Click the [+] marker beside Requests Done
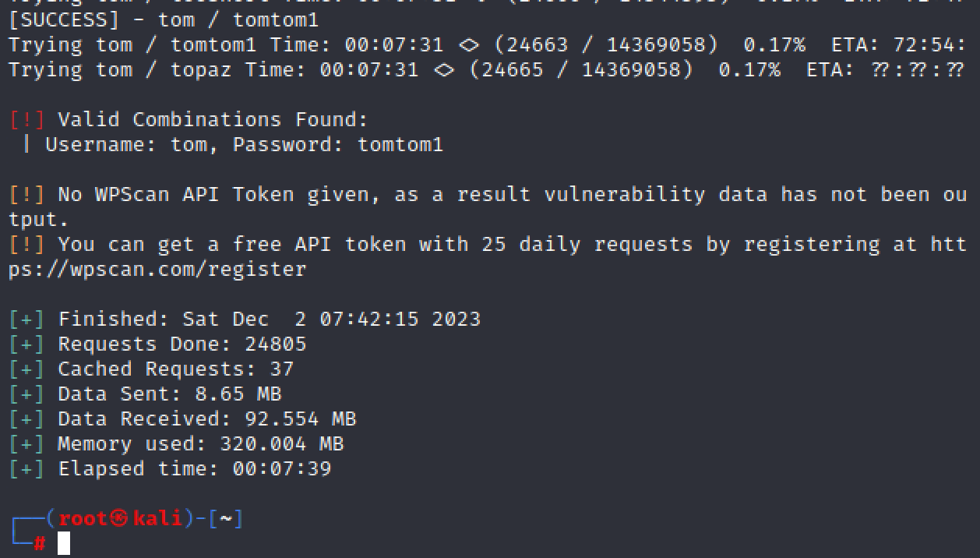Image resolution: width=980 pixels, height=558 pixels. [27, 344]
